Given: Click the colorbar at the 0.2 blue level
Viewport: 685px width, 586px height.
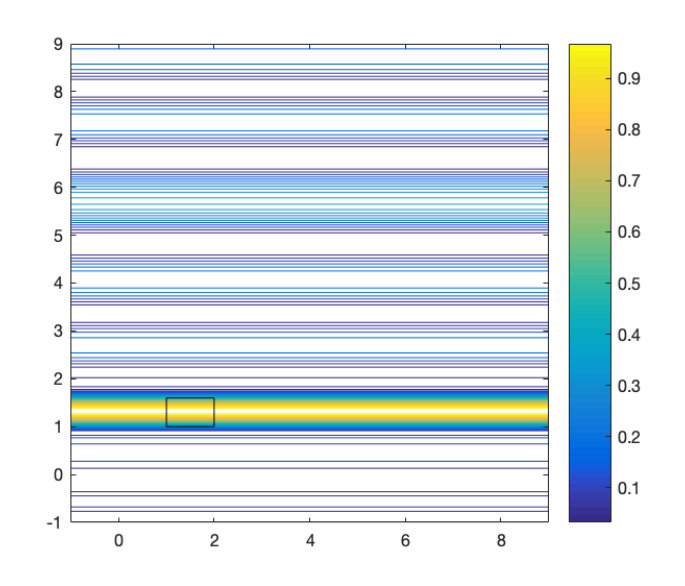Looking at the screenshot, I should point(590,437).
